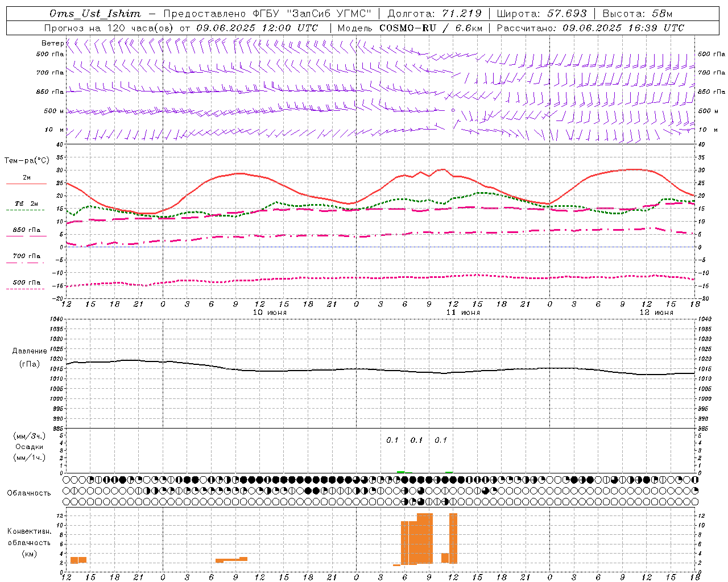Viewport: 728px width, 582px height.
Task: Click the (гПа) unit under Давление
Action: 30,364
